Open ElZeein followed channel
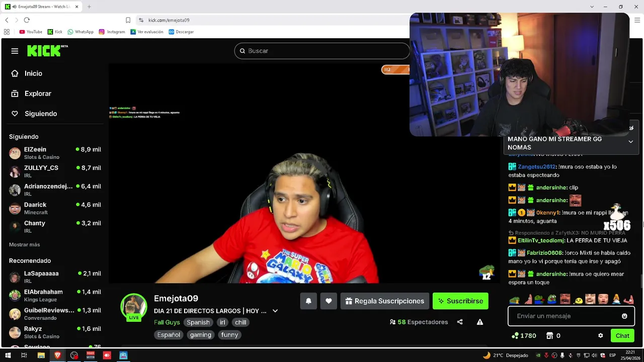644x362 pixels. click(x=55, y=153)
